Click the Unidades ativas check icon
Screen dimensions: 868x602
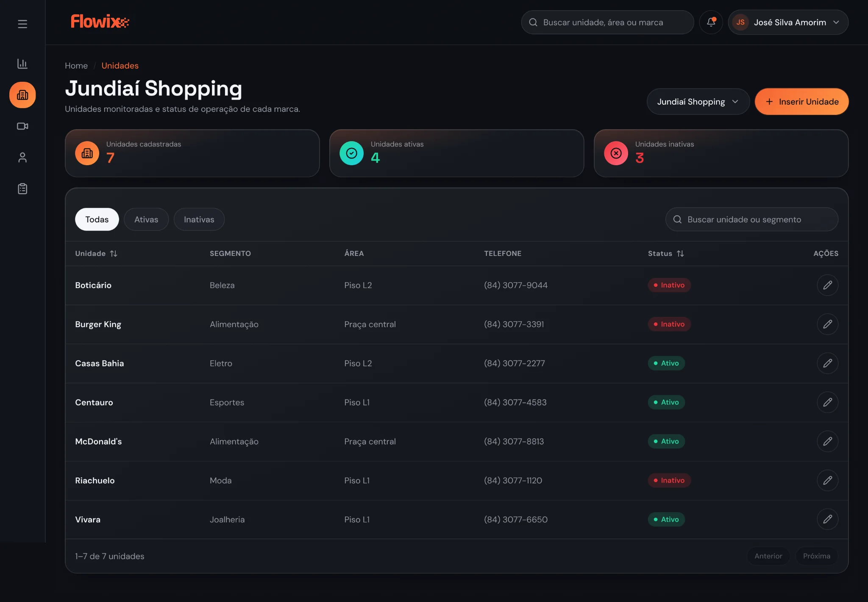pos(352,153)
